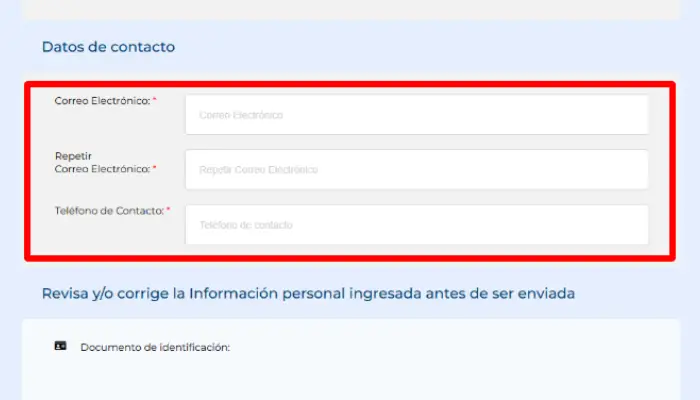Click the 'Datos de contacto' heading
The height and width of the screenshot is (400, 700).
point(108,46)
